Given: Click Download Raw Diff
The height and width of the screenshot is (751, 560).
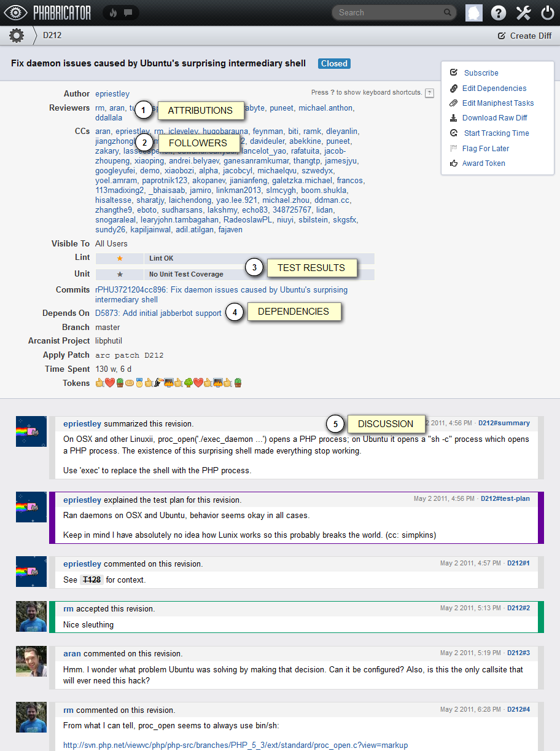Looking at the screenshot, I should [x=494, y=117].
